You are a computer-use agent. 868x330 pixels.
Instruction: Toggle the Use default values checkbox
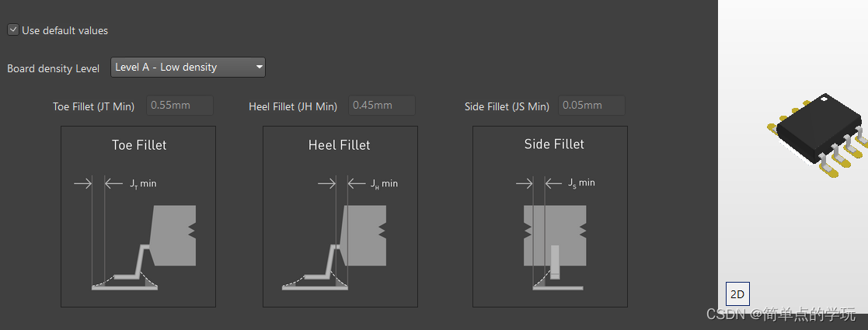pos(13,30)
